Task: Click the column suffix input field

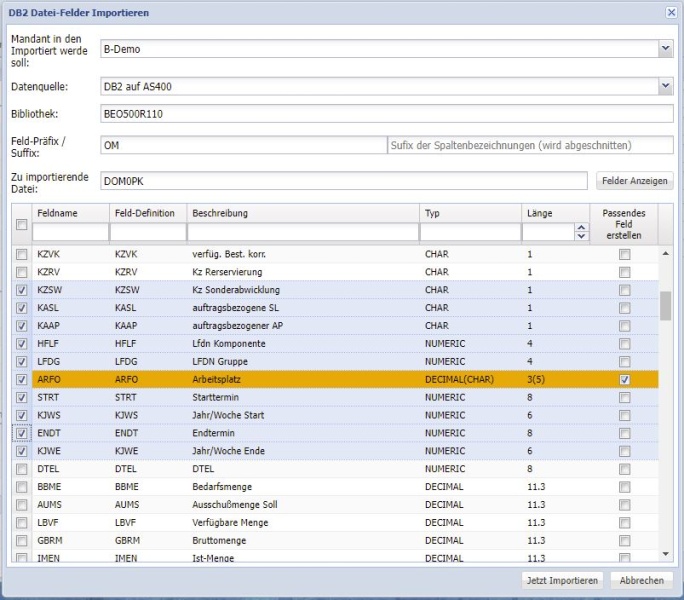Action: (x=530, y=146)
